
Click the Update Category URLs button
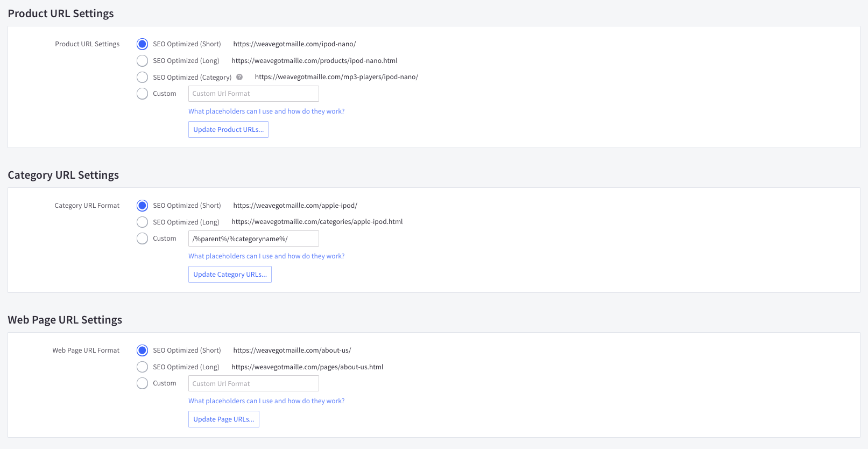coord(230,275)
